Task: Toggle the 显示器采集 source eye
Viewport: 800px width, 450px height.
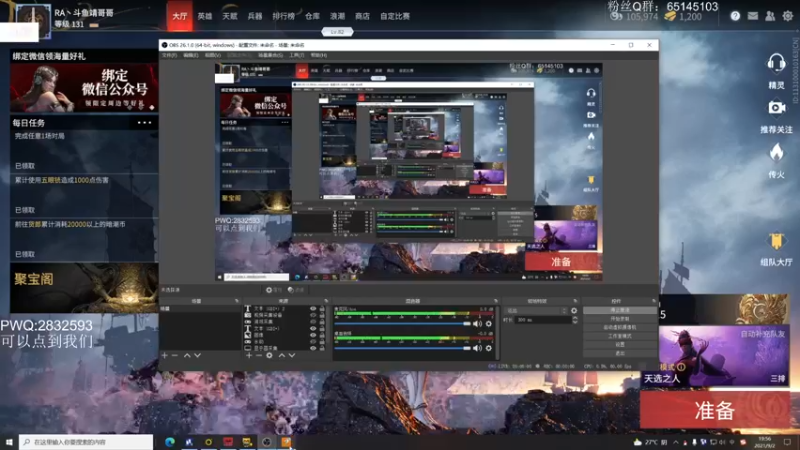Action: tap(313, 348)
